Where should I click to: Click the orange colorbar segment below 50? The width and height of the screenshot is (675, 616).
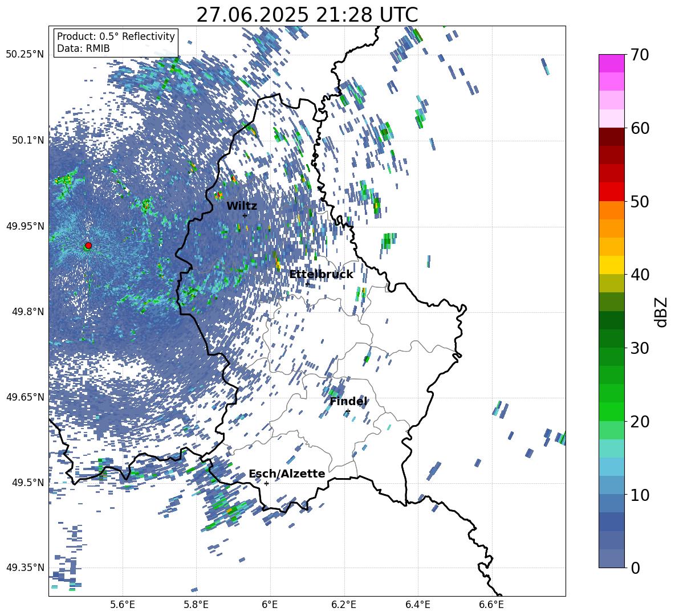(611, 210)
